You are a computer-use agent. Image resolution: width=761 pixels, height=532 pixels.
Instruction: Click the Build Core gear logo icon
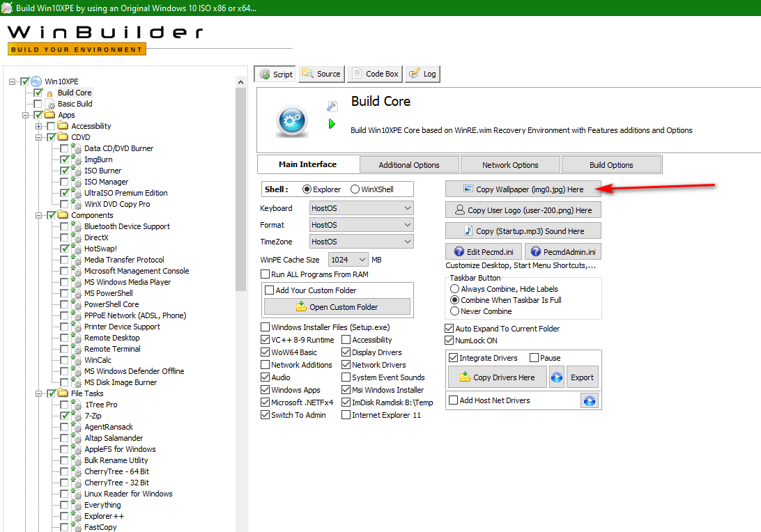click(292, 120)
